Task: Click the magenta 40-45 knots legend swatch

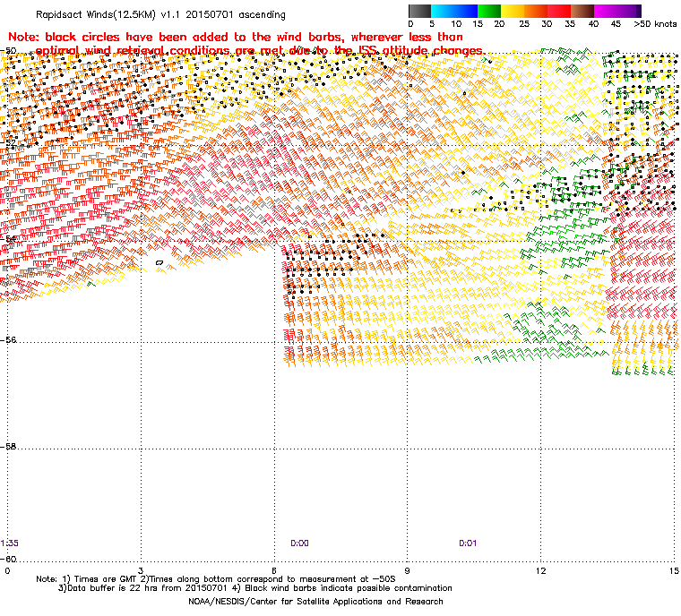Action: coord(606,11)
